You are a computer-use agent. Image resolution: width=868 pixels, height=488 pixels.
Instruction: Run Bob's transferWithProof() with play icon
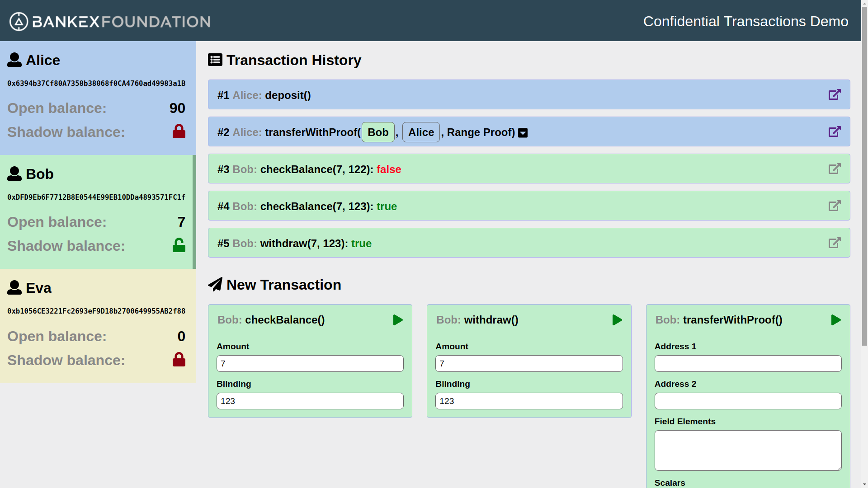coord(836,320)
